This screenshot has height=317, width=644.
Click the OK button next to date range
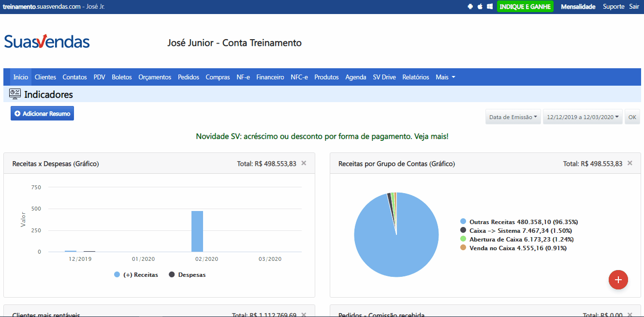pos(632,117)
